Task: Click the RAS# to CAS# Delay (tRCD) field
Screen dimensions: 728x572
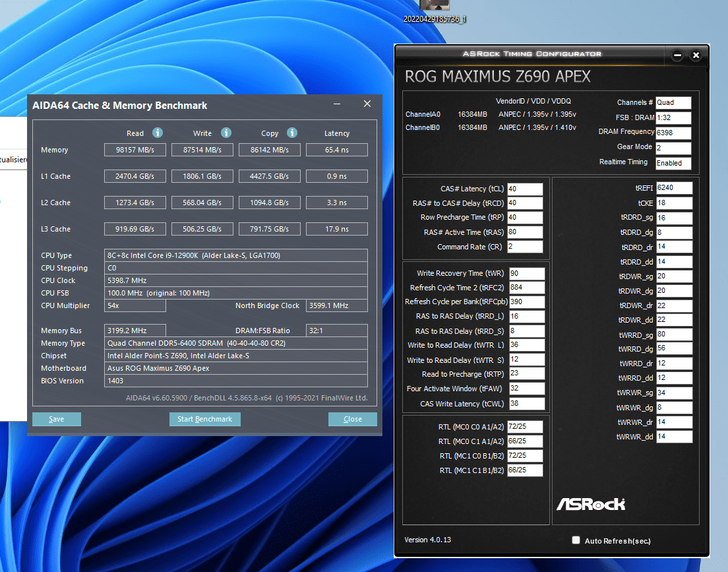Action: [525, 203]
